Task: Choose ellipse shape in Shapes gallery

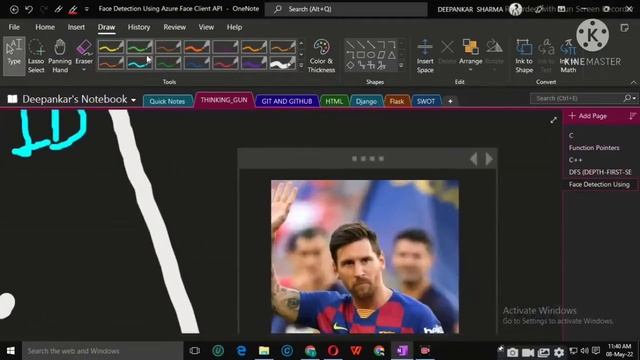Action: click(371, 55)
